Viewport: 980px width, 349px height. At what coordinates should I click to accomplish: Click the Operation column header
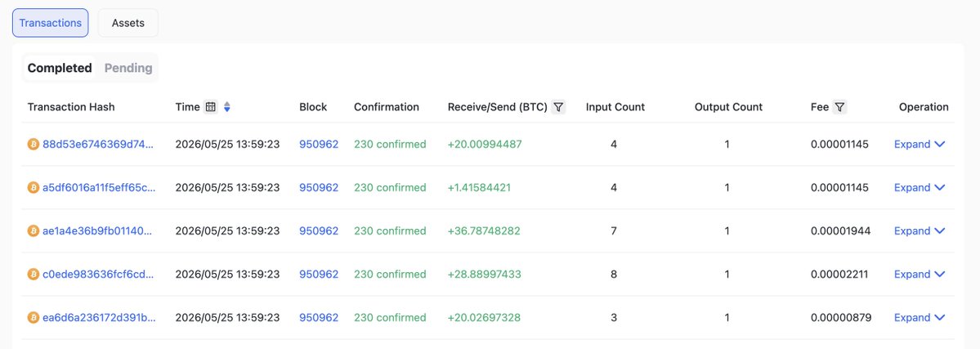(924, 107)
